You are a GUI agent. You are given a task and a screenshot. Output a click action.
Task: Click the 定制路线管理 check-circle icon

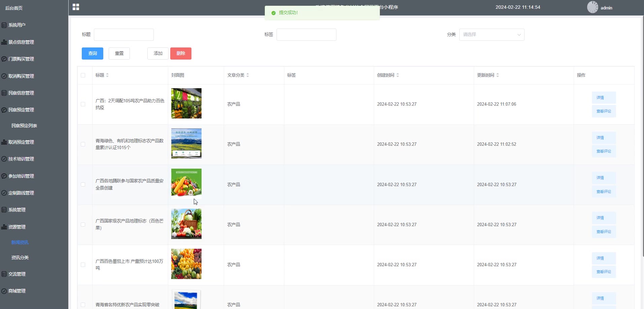4,193
